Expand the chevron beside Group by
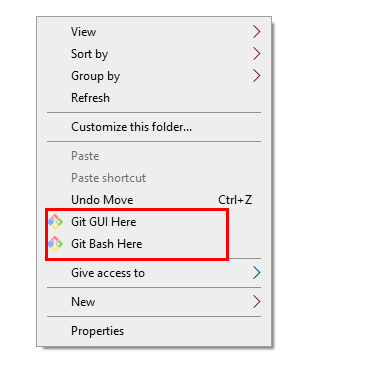389x369 pixels. (256, 76)
